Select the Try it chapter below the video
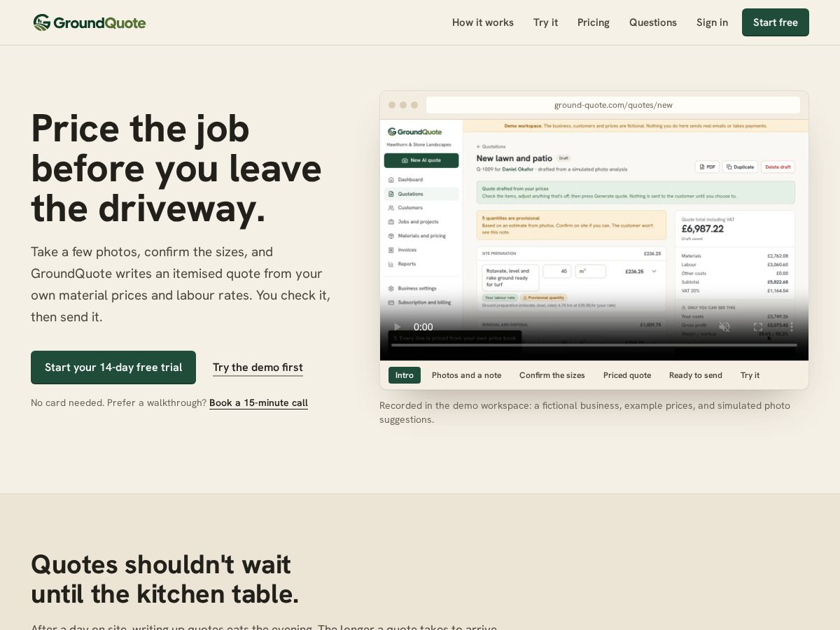 tap(750, 375)
